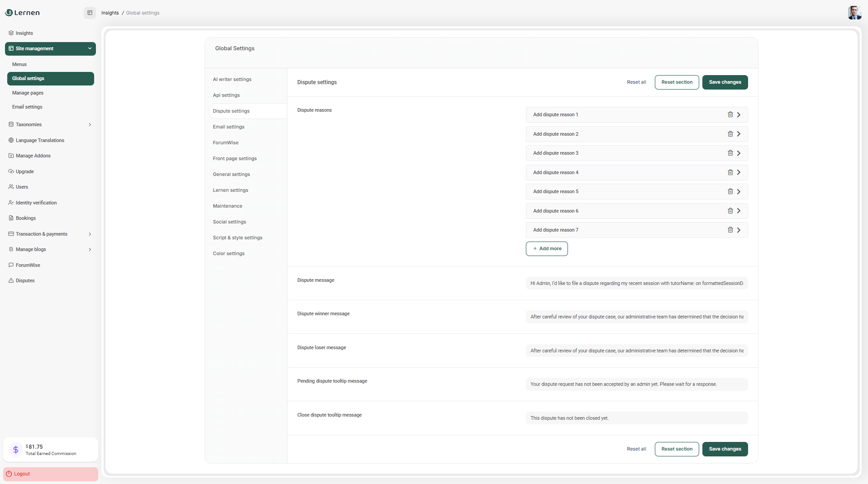Toggle sidebar panel icon near breadcrumb
Image resolution: width=868 pixels, height=484 pixels.
click(x=90, y=13)
